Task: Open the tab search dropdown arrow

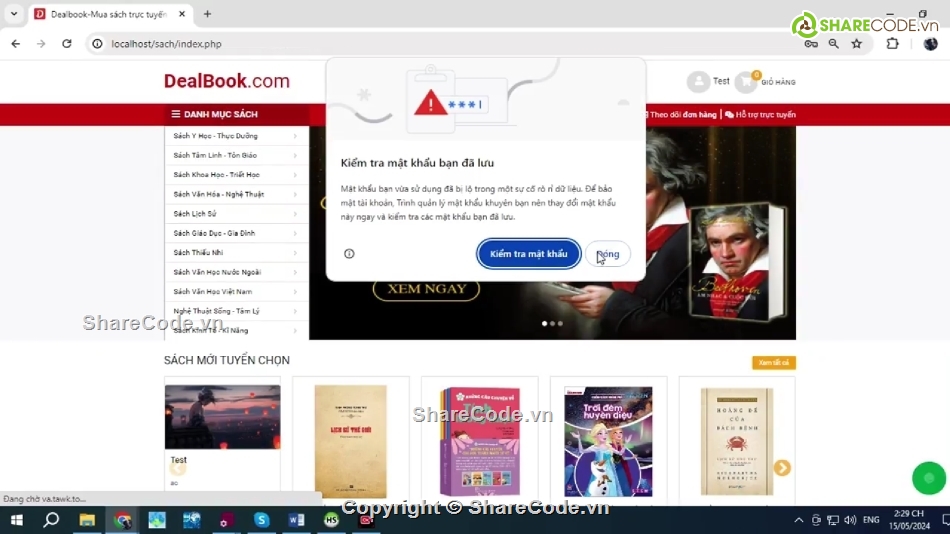Action: pyautogui.click(x=14, y=14)
